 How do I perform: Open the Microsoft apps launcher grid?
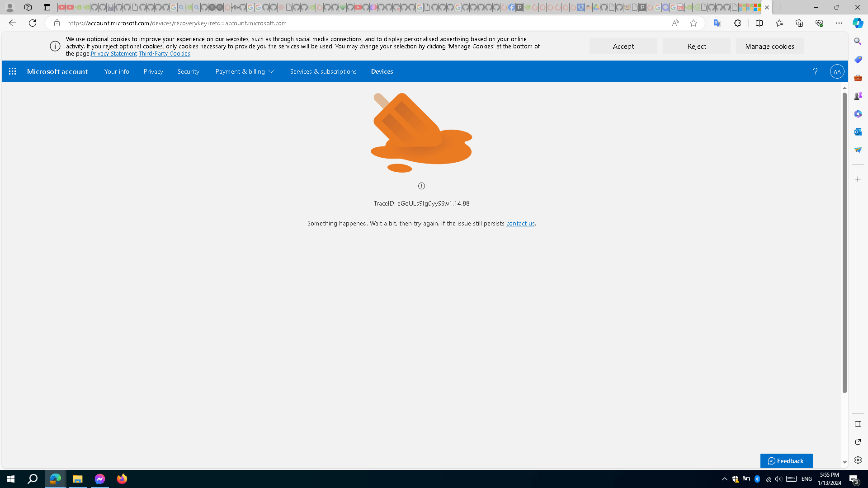pos(12,71)
